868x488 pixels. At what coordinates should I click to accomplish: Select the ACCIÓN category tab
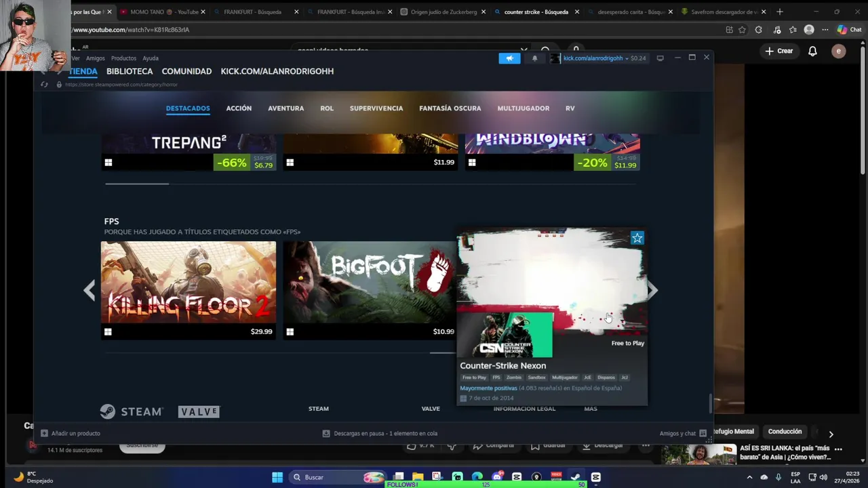[239, 108]
